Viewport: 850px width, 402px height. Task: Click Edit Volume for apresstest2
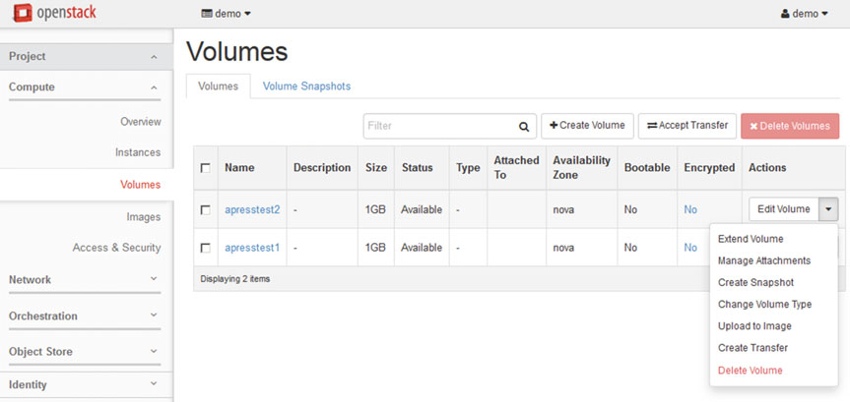coord(784,209)
